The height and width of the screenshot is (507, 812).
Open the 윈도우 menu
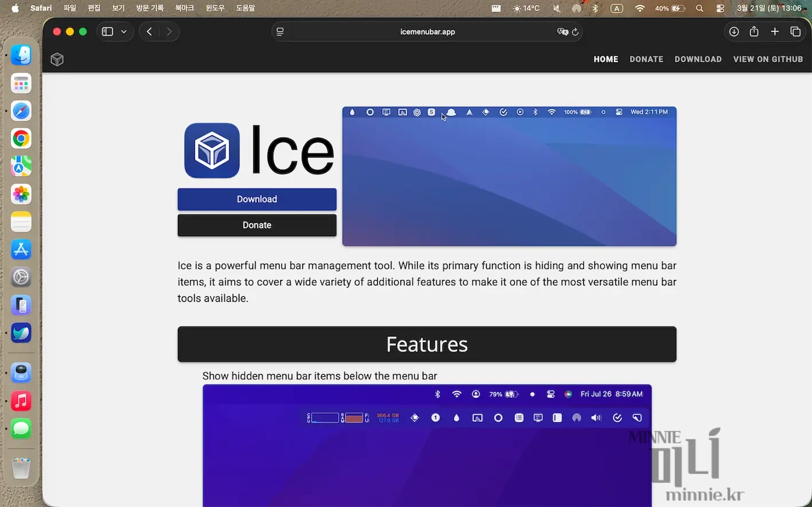click(215, 8)
